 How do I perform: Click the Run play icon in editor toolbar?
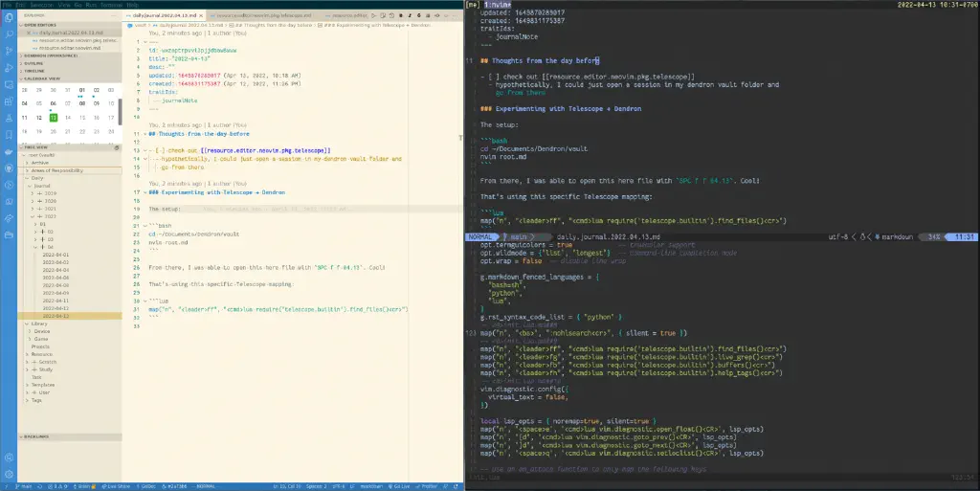[x=374, y=15]
